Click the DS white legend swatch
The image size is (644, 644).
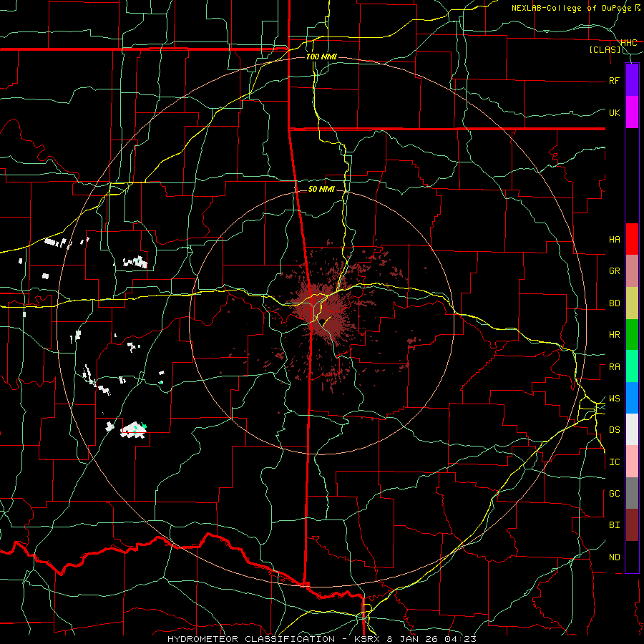pyautogui.click(x=632, y=429)
